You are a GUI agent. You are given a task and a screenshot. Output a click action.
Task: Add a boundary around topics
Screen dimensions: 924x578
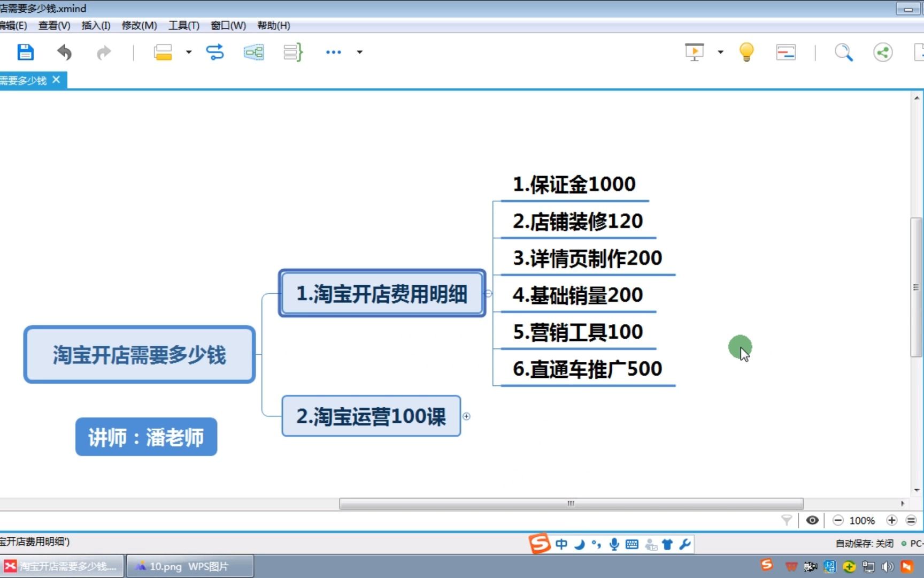[x=253, y=52]
